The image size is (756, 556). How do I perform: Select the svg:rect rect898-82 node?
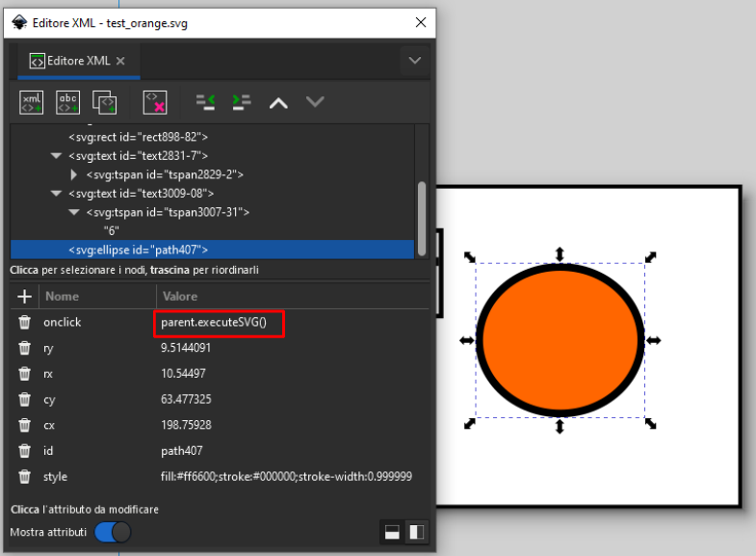pos(138,137)
